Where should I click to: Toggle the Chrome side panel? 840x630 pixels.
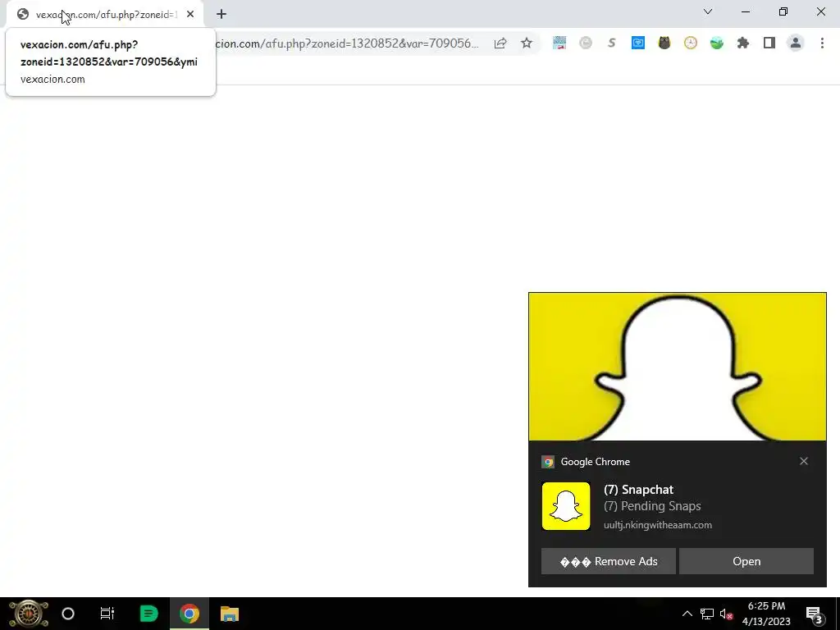coord(769,43)
